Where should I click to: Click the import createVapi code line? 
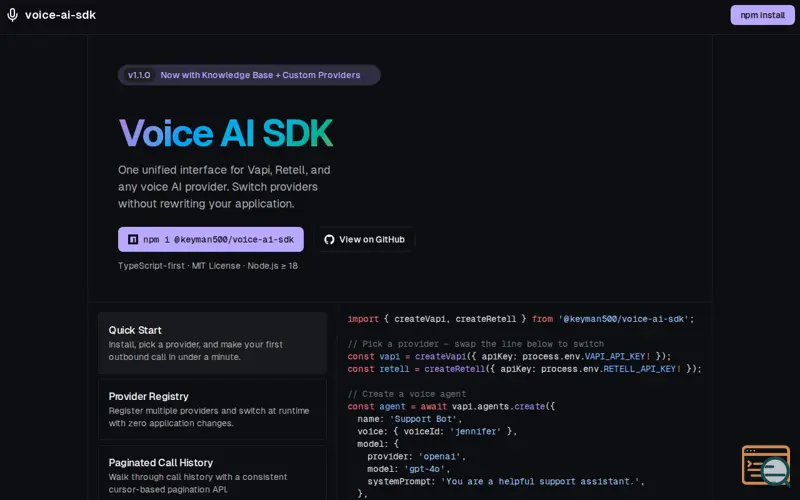[521, 319]
